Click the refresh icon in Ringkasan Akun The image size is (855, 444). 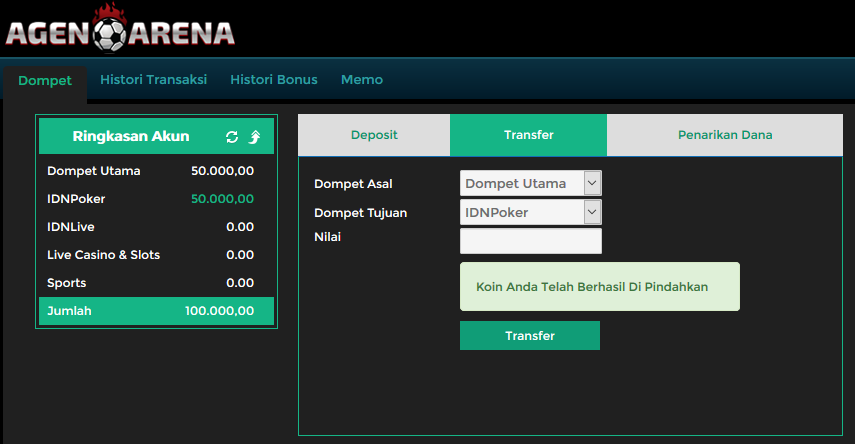click(x=232, y=136)
